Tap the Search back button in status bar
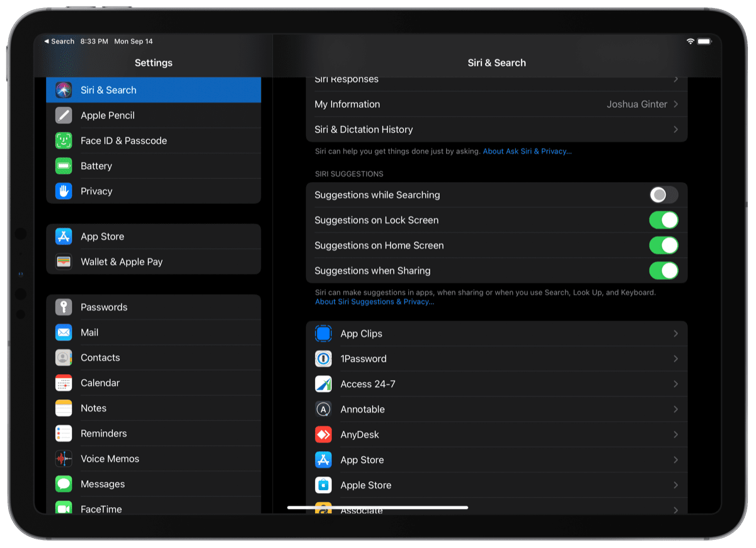 (x=59, y=42)
